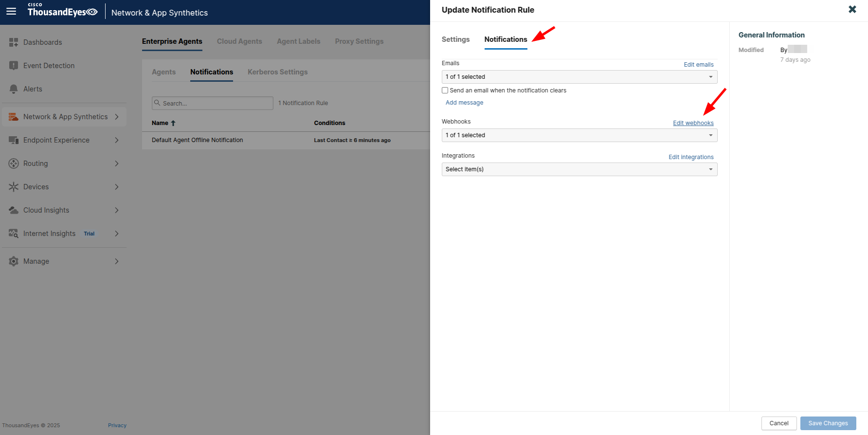Click the Save Changes button

[828, 423]
